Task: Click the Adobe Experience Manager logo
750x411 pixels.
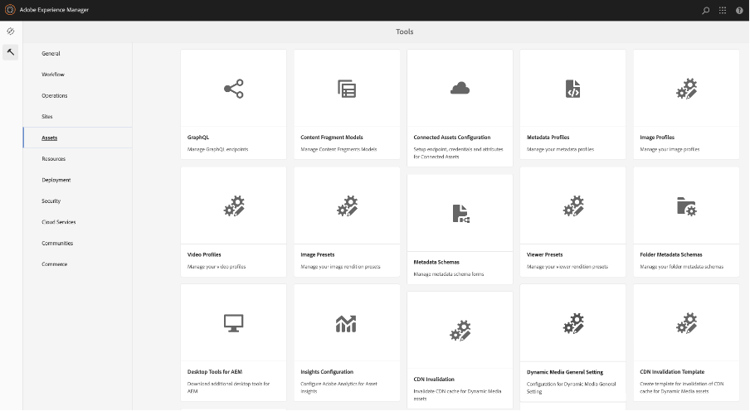Action: coord(10,10)
